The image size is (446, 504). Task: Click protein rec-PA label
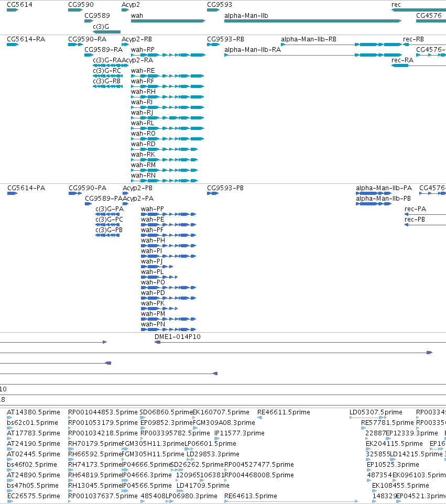click(x=416, y=209)
